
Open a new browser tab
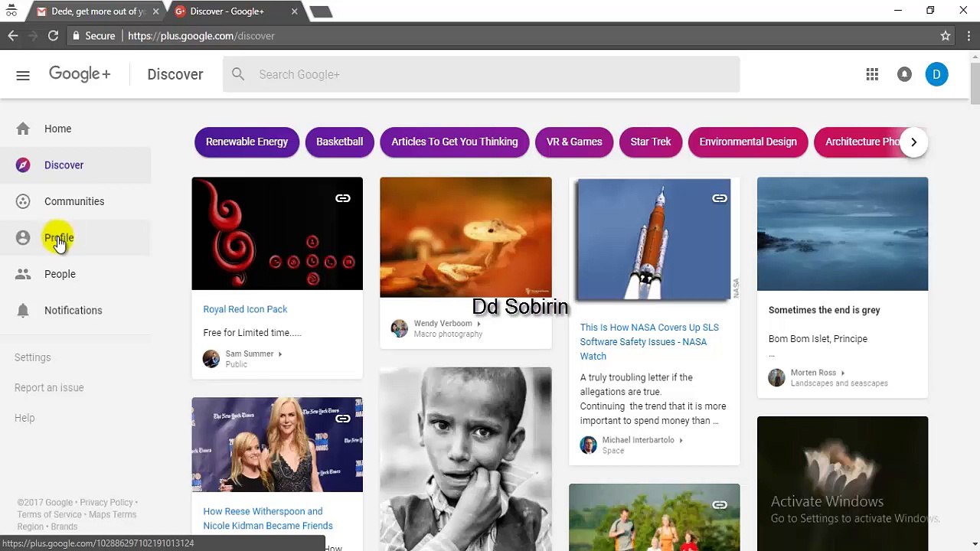point(321,11)
